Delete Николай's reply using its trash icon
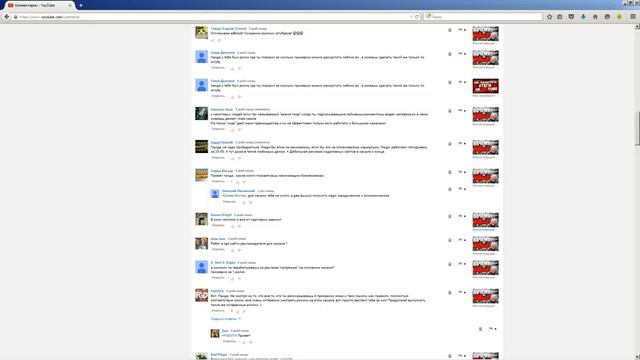Image resolution: width=640 pixels, height=360 pixels. pyautogui.click(x=450, y=189)
